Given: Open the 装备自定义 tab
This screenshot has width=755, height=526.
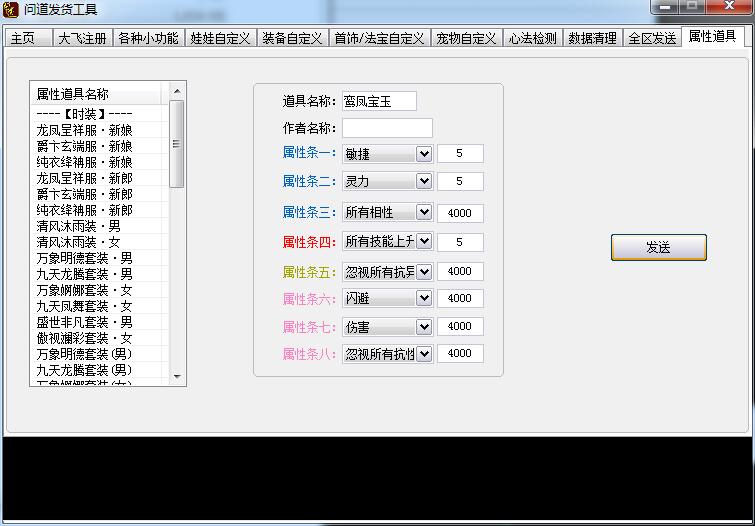Looking at the screenshot, I should 292,38.
